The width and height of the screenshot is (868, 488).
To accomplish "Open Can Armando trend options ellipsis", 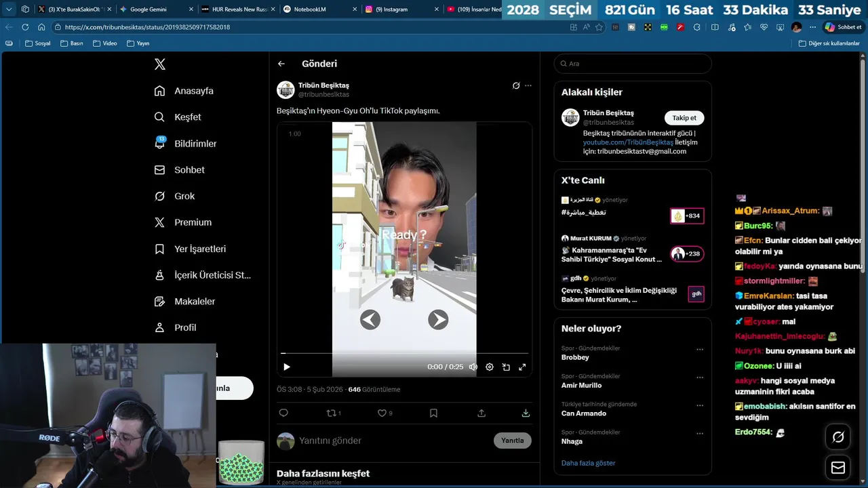I will (x=700, y=405).
